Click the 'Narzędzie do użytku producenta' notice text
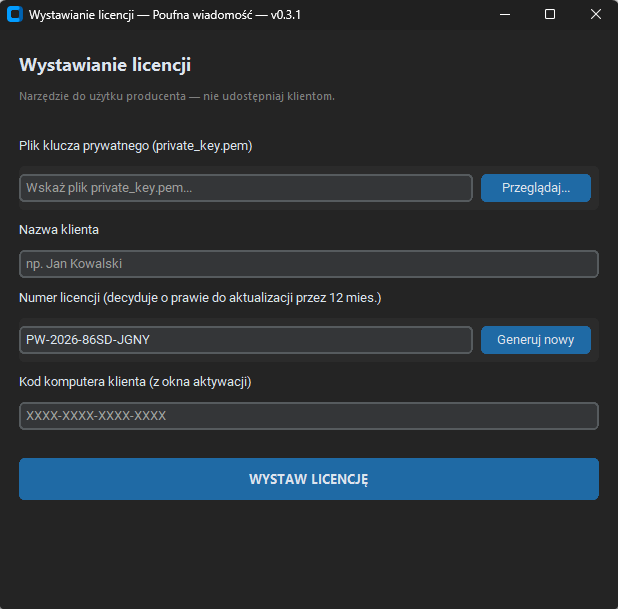Image resolution: width=618 pixels, height=609 pixels. [x=177, y=97]
